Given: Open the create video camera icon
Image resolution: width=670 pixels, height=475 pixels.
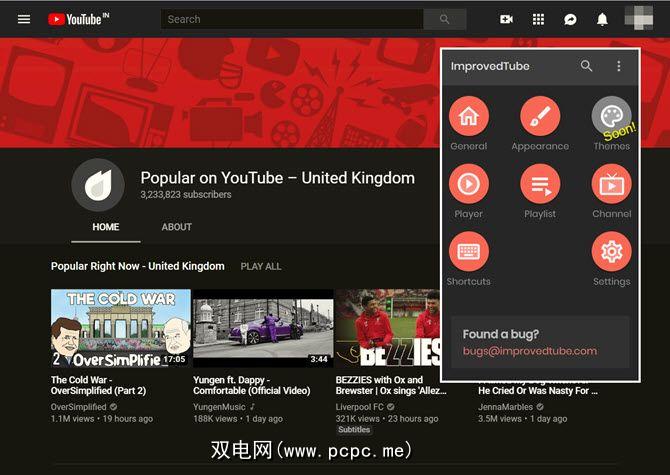Looking at the screenshot, I should [506, 19].
